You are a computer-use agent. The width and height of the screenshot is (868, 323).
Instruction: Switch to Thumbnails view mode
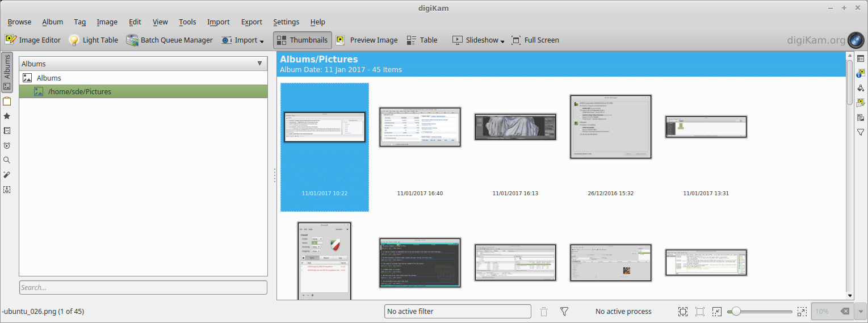pyautogui.click(x=302, y=40)
